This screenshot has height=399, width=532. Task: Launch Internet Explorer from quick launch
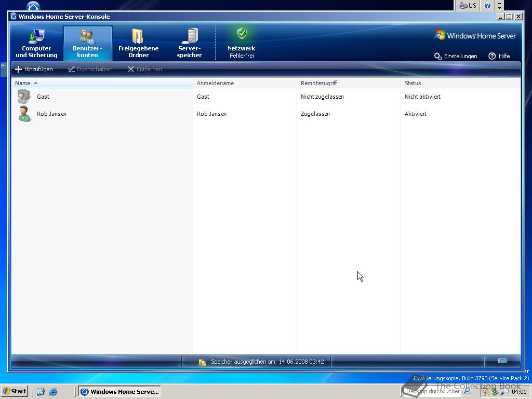tap(53, 392)
